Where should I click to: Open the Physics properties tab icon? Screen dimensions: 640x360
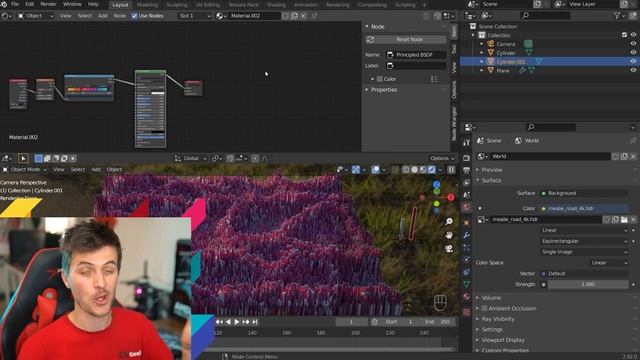pyautogui.click(x=467, y=260)
